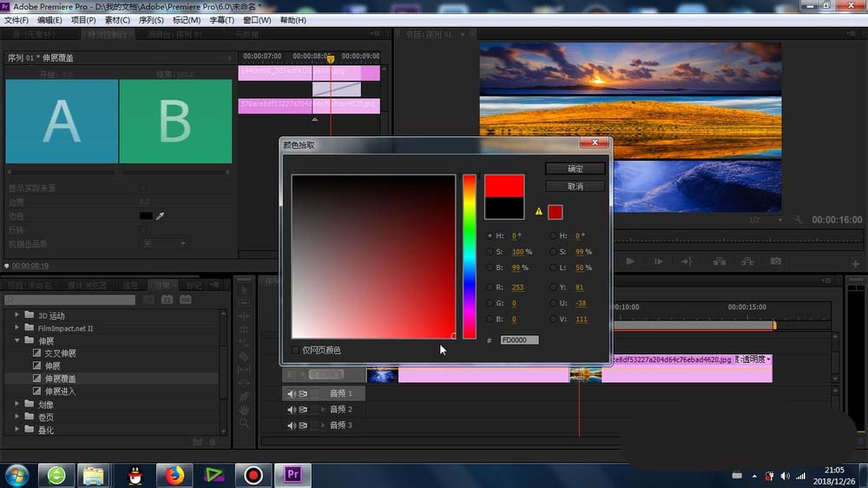The image size is (868, 488).
Task: Select the S saturation radio button in HSB
Action: [490, 252]
